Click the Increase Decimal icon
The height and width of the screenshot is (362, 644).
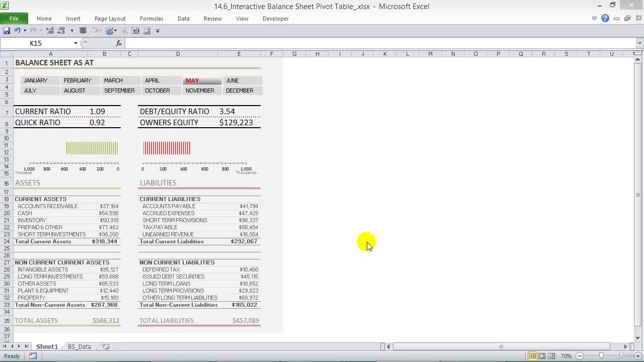pyautogui.click(x=50, y=31)
